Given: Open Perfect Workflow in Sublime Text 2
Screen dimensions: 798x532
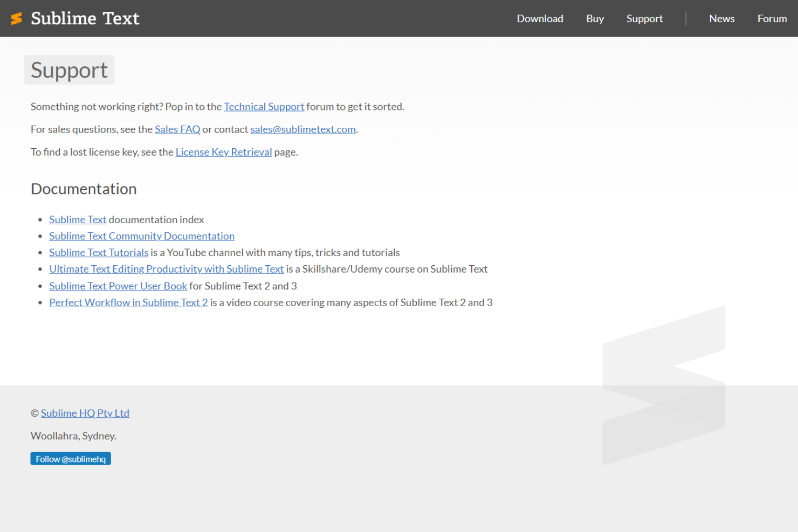Looking at the screenshot, I should [128, 302].
